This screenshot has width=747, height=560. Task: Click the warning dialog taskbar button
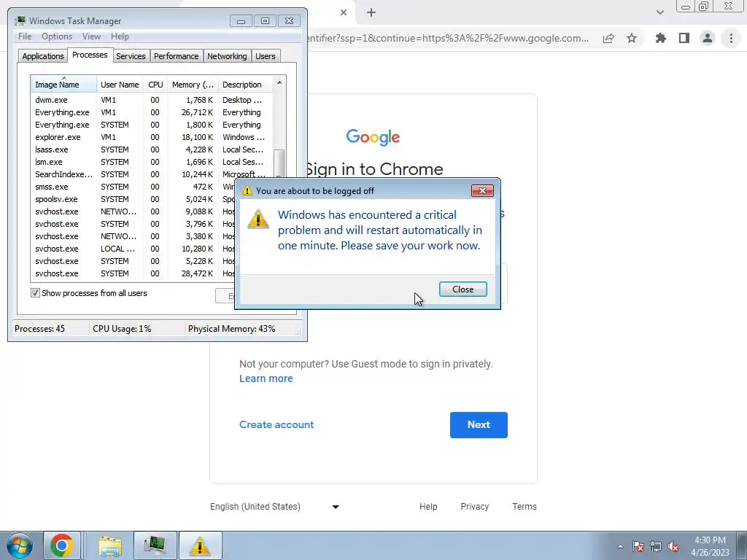(x=200, y=545)
